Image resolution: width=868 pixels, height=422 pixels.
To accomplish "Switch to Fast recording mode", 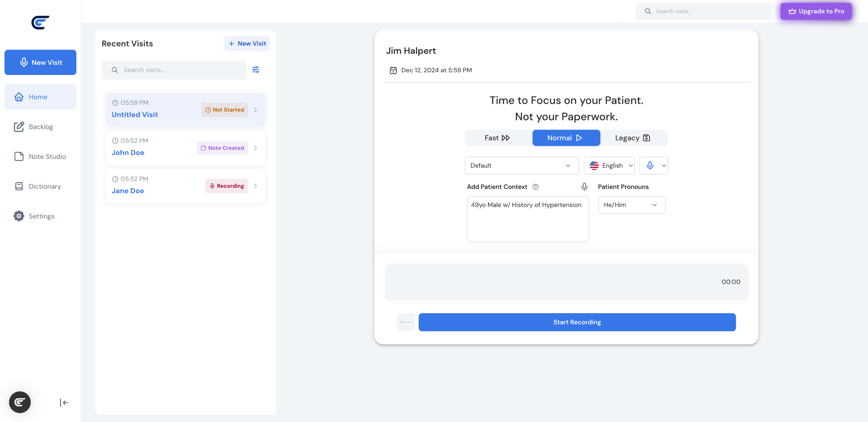I will (x=497, y=138).
